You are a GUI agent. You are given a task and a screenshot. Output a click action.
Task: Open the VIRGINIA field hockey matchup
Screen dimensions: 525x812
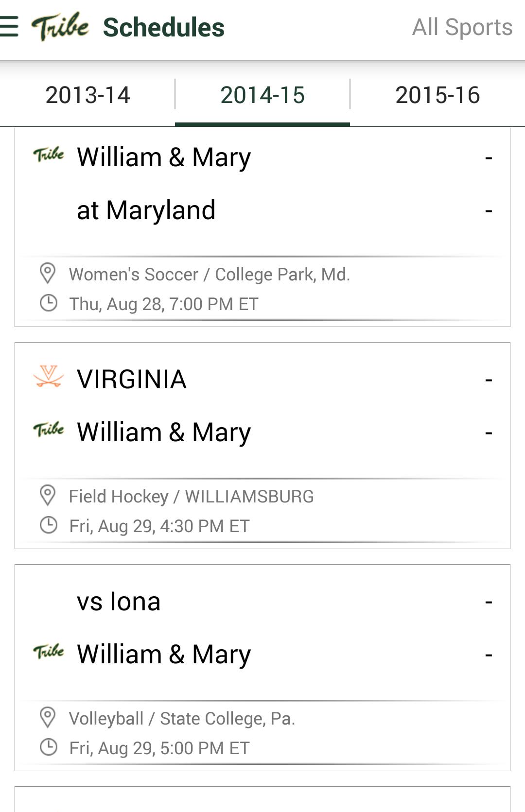point(132,379)
